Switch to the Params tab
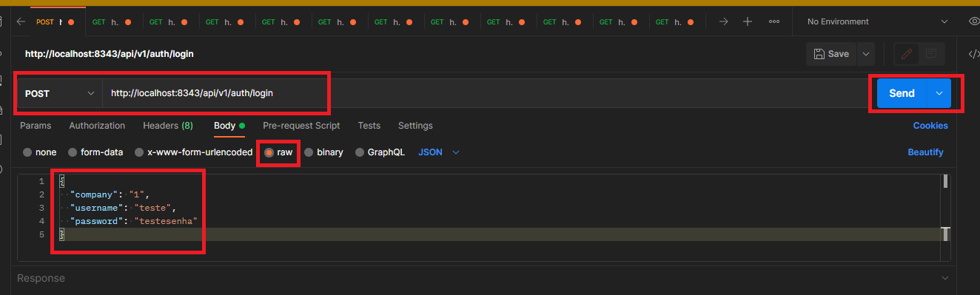 click(x=36, y=126)
